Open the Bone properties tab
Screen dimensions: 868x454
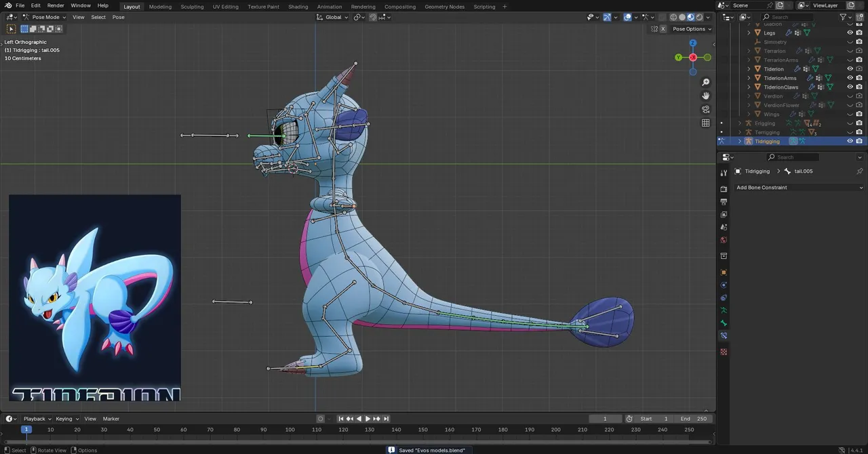(x=724, y=323)
